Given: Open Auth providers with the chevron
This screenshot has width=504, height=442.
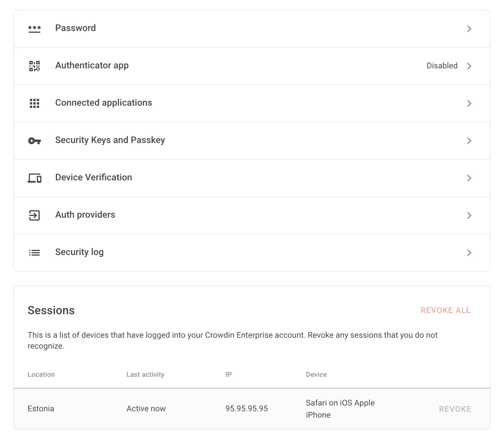Looking at the screenshot, I should 469,215.
